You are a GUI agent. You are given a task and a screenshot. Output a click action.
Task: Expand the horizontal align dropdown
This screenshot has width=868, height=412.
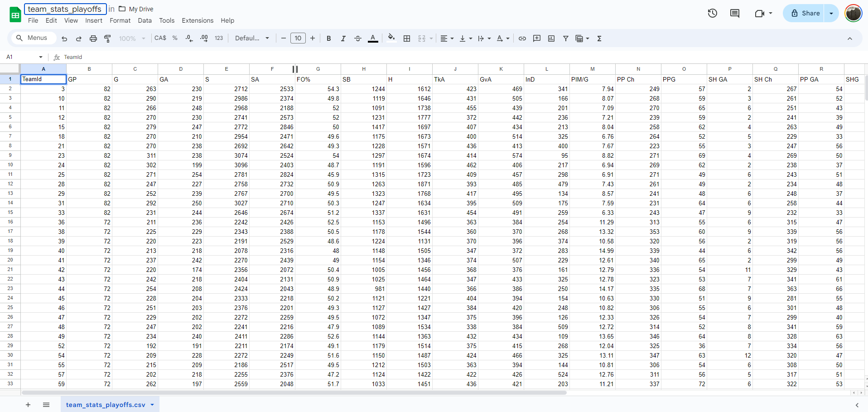pyautogui.click(x=447, y=39)
